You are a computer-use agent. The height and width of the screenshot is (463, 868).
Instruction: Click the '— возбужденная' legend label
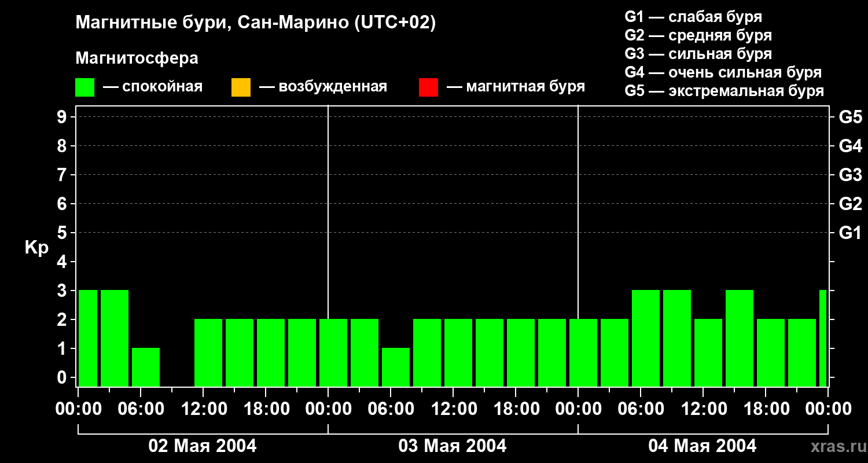323,87
